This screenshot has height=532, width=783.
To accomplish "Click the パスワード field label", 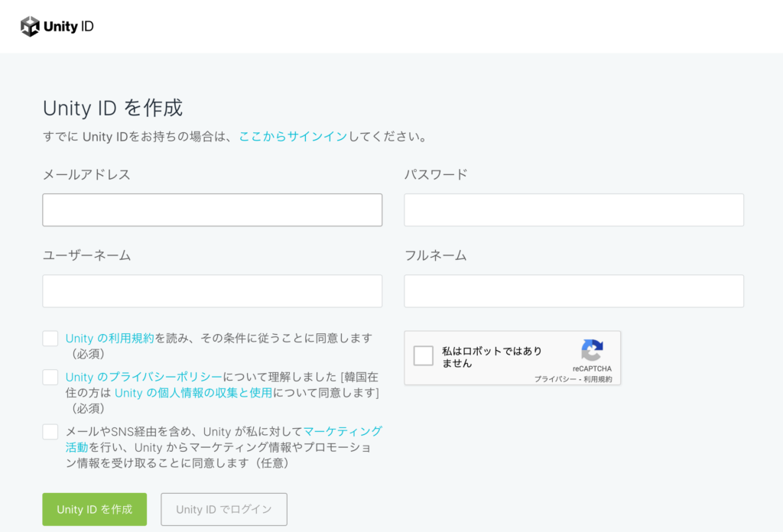I will 436,175.
